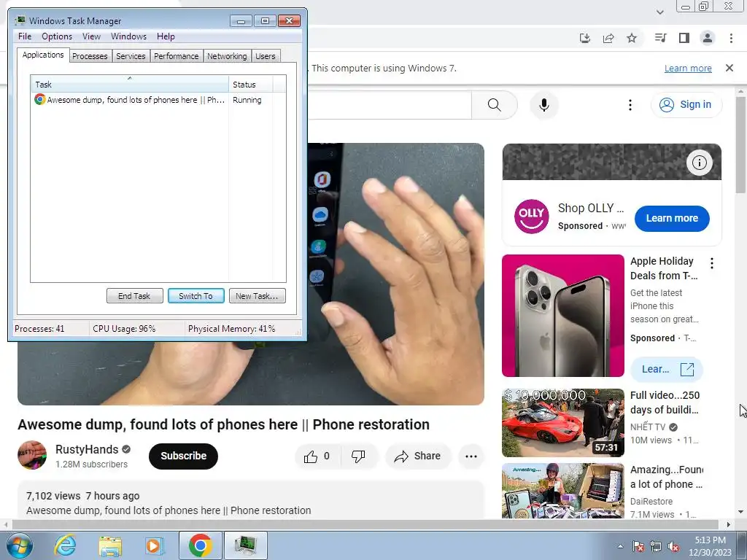Open the View menu in Task Manager

click(x=91, y=36)
